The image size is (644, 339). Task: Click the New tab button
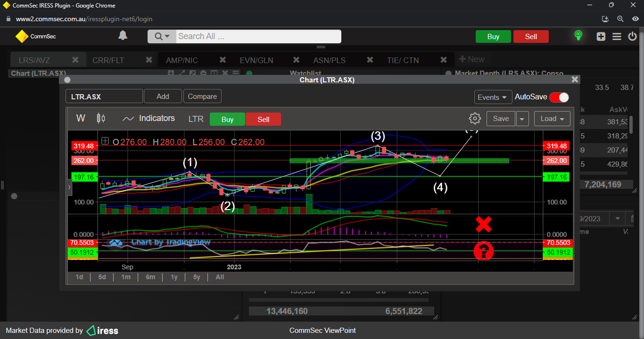click(471, 59)
